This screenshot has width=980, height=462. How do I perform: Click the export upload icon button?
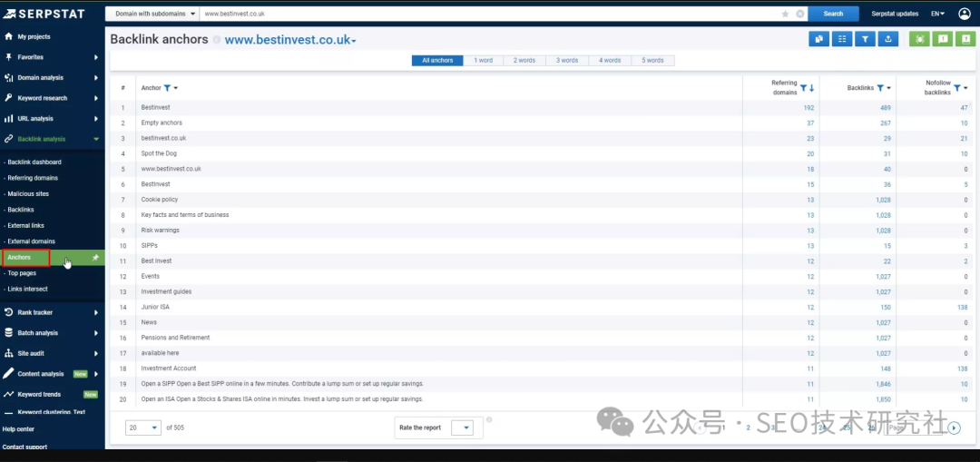888,39
